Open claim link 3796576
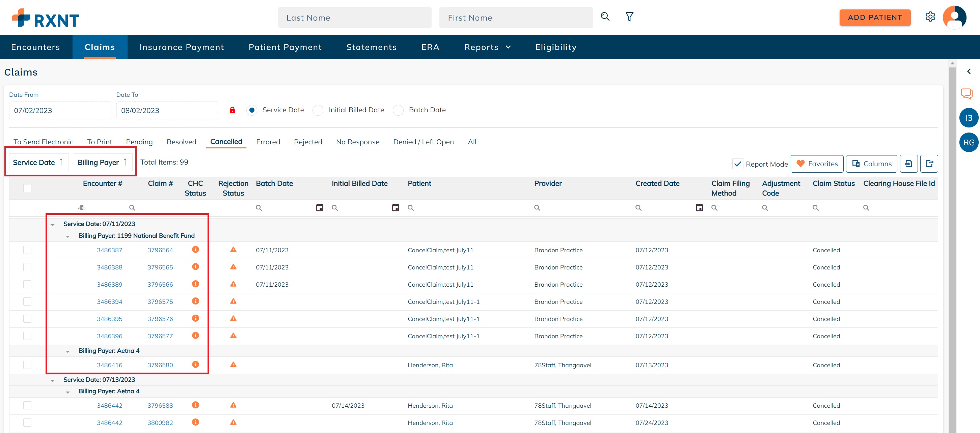Screen dimensions: 980x433 pos(160,319)
